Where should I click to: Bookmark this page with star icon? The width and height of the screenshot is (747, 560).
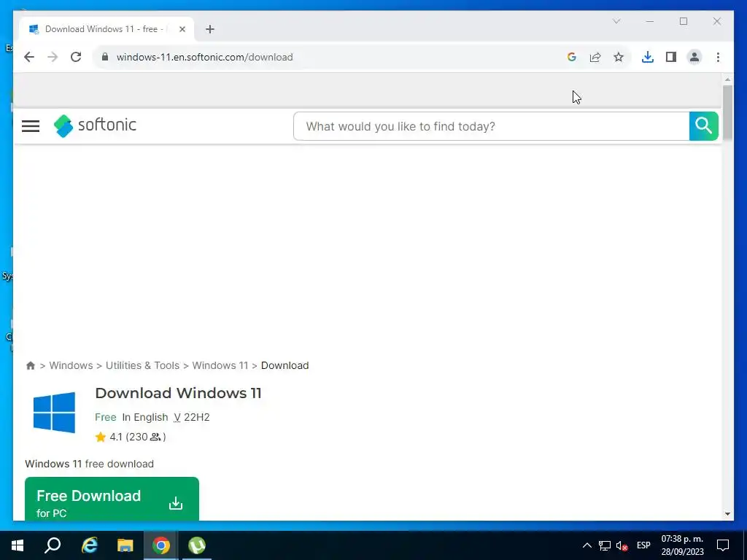pyautogui.click(x=619, y=57)
